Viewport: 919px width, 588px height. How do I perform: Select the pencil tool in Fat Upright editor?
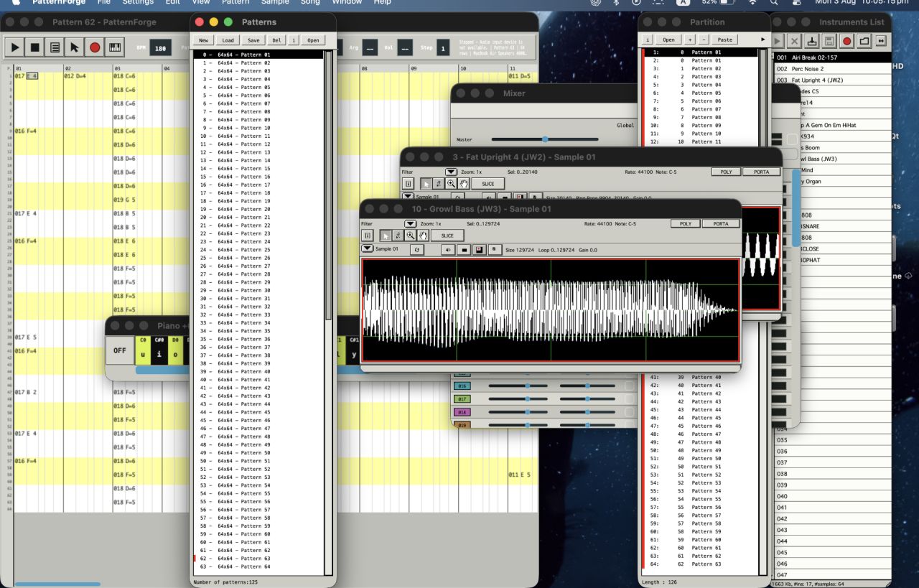tap(439, 184)
